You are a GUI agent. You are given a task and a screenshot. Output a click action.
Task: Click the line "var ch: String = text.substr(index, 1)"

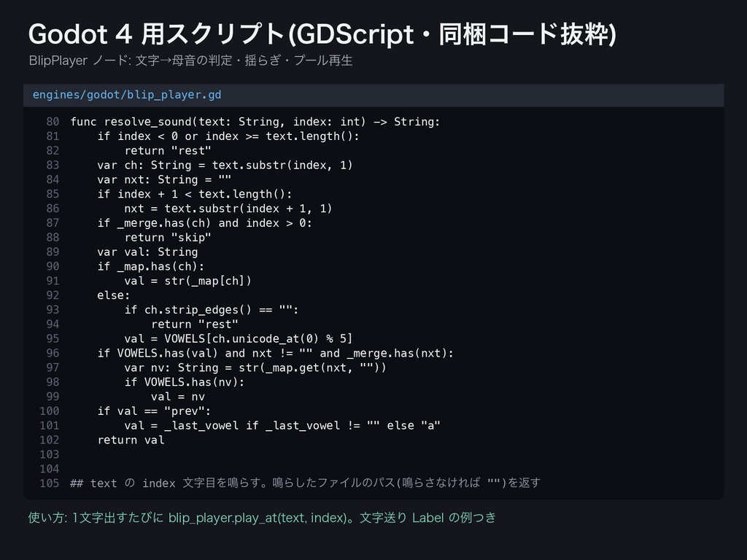[225, 166]
